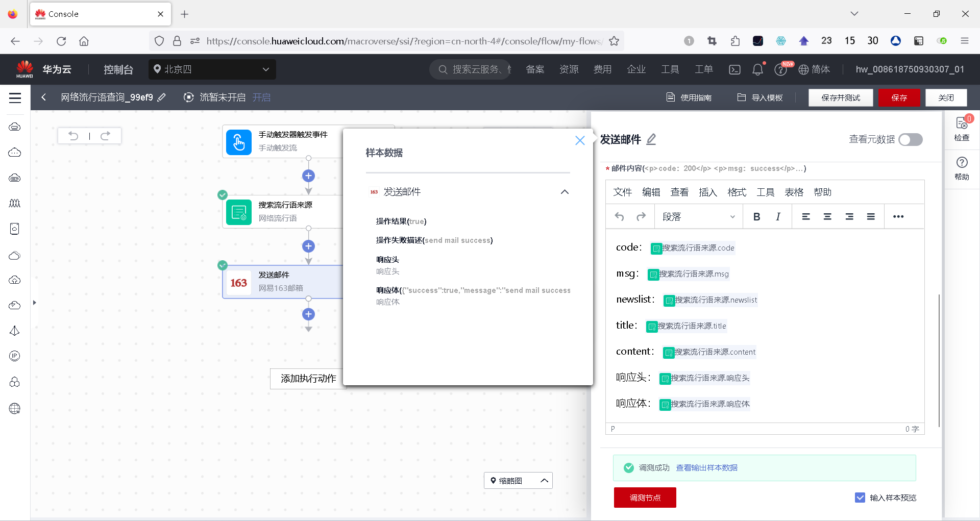Click 保存并测试 button

pos(841,97)
